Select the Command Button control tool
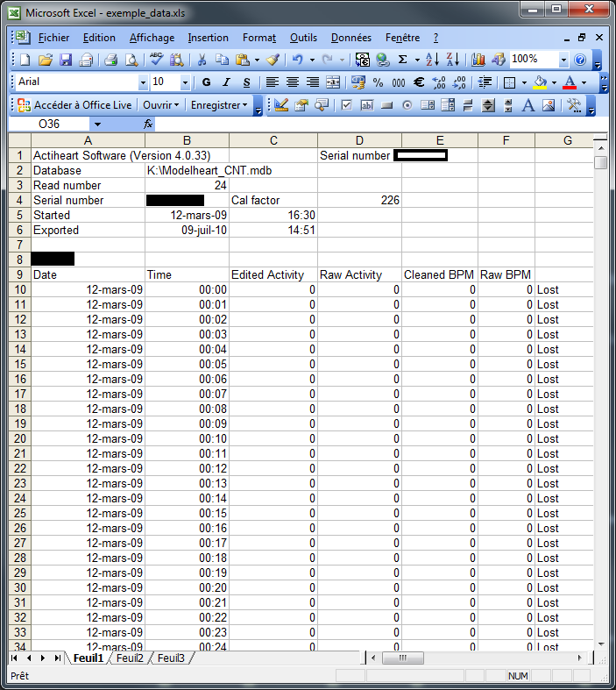 (x=387, y=105)
